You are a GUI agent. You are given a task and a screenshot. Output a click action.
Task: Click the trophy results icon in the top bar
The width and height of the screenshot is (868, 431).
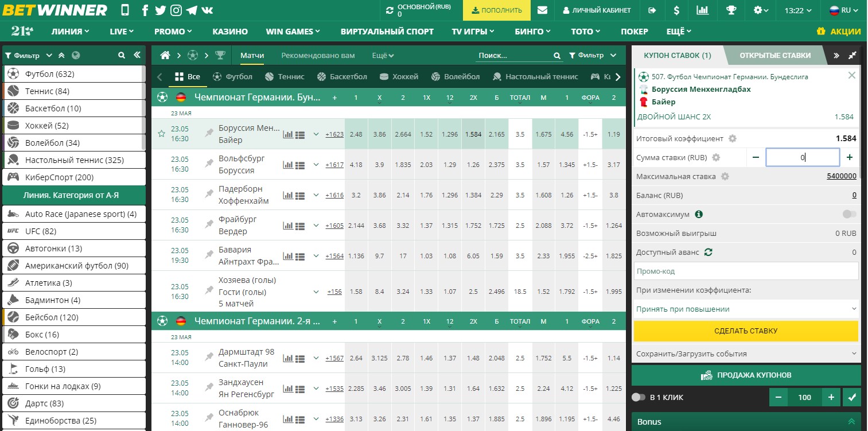click(x=731, y=10)
